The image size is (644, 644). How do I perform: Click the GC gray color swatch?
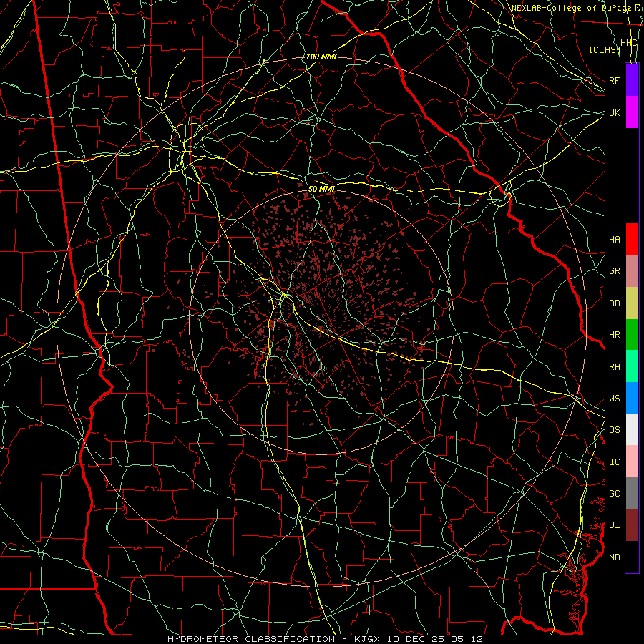[632, 493]
